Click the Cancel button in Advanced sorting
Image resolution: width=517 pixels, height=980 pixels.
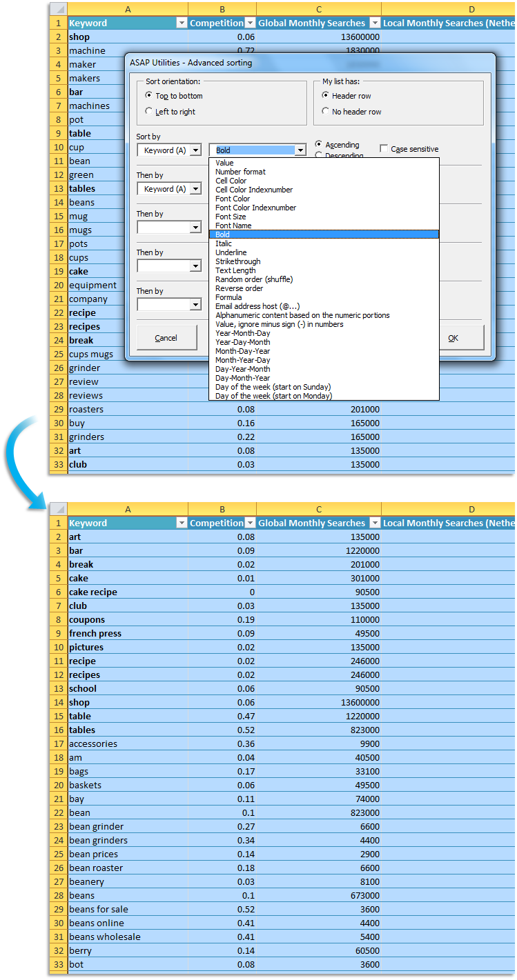pyautogui.click(x=166, y=338)
